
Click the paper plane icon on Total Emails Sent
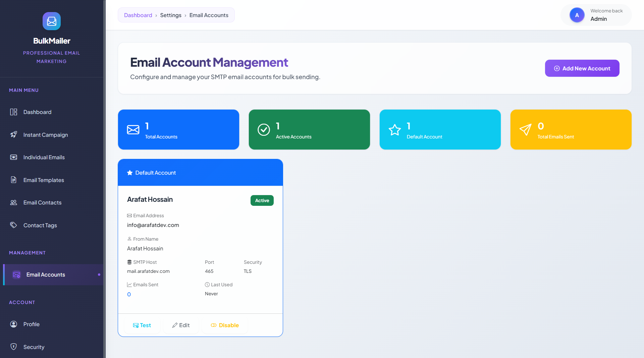[x=525, y=130]
